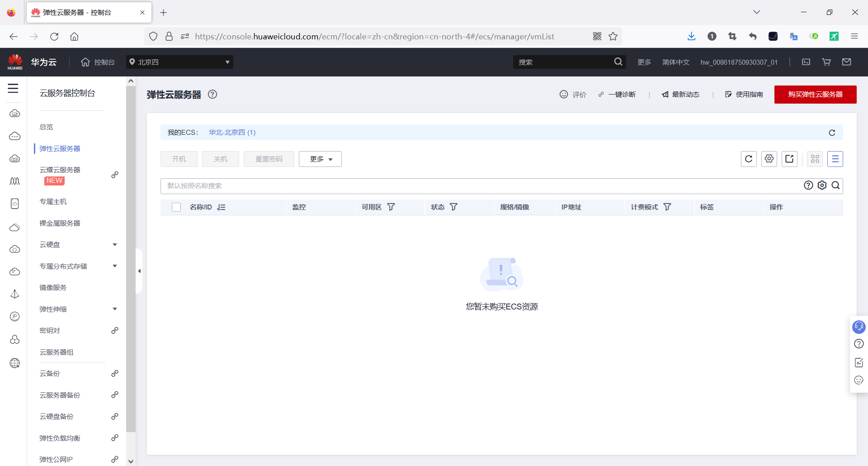
Task: Switch to card grid view
Action: coord(815,159)
